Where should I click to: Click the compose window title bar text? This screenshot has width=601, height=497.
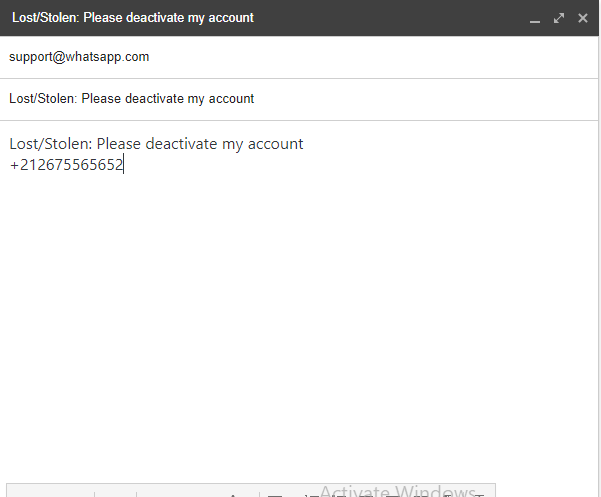133,18
